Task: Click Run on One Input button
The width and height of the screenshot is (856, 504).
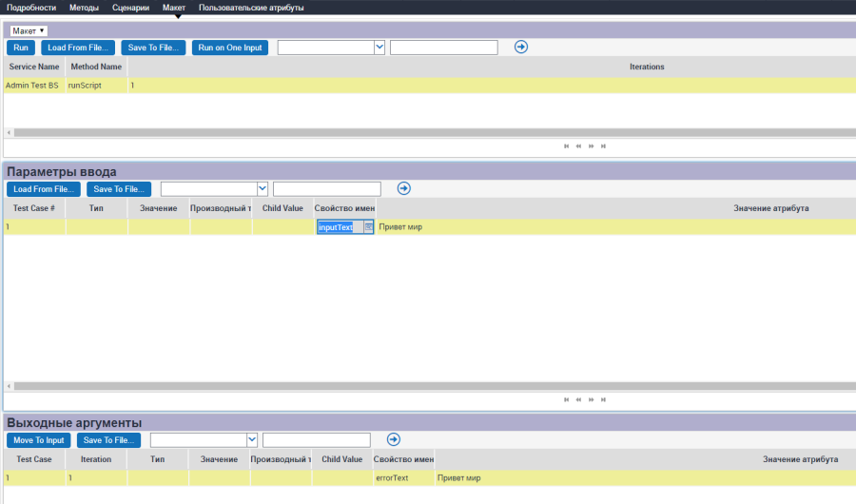Action: pos(230,48)
